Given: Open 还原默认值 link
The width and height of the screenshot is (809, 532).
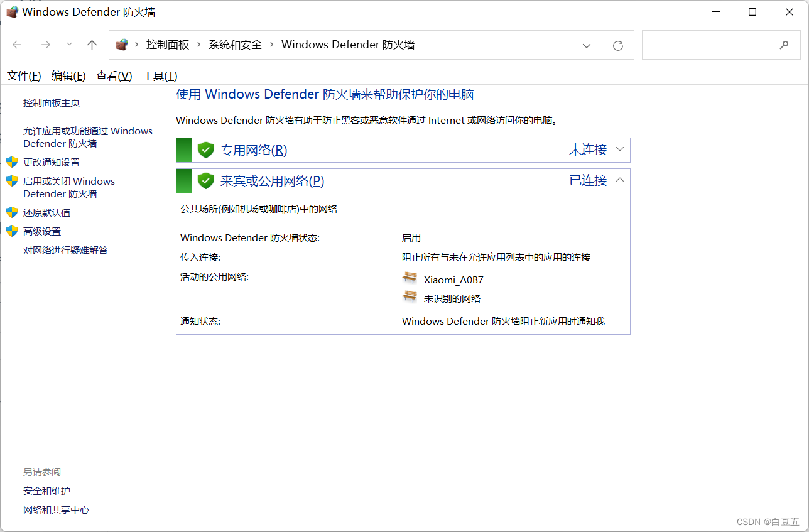Looking at the screenshot, I should point(47,212).
